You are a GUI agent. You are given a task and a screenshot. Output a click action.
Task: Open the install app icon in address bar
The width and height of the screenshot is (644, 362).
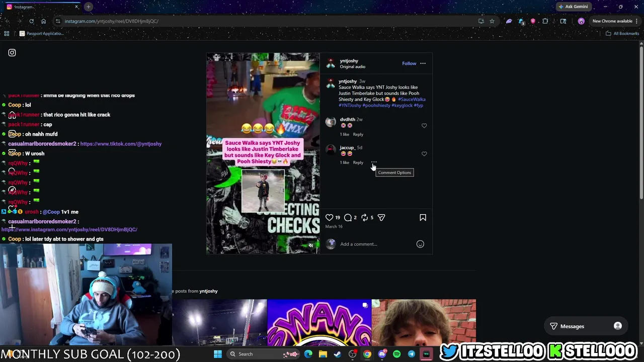pos(481,21)
